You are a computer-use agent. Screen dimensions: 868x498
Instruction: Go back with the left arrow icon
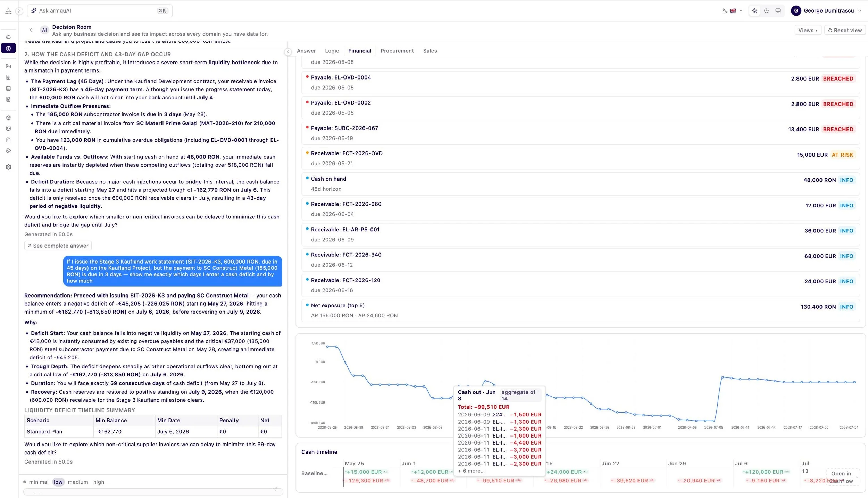point(32,30)
